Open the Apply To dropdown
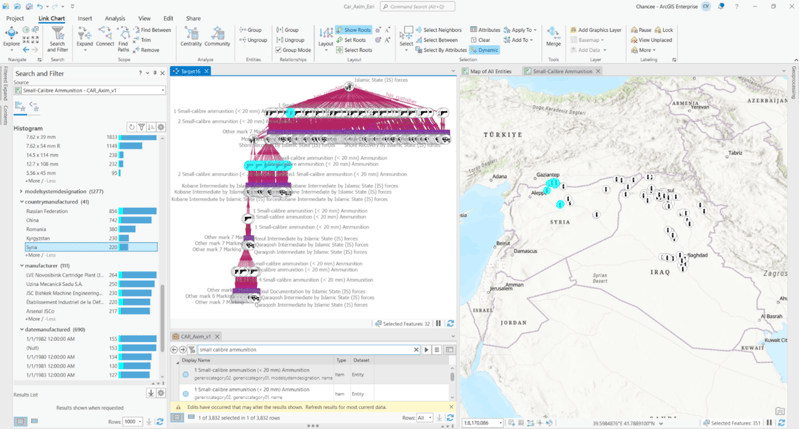 (x=520, y=30)
